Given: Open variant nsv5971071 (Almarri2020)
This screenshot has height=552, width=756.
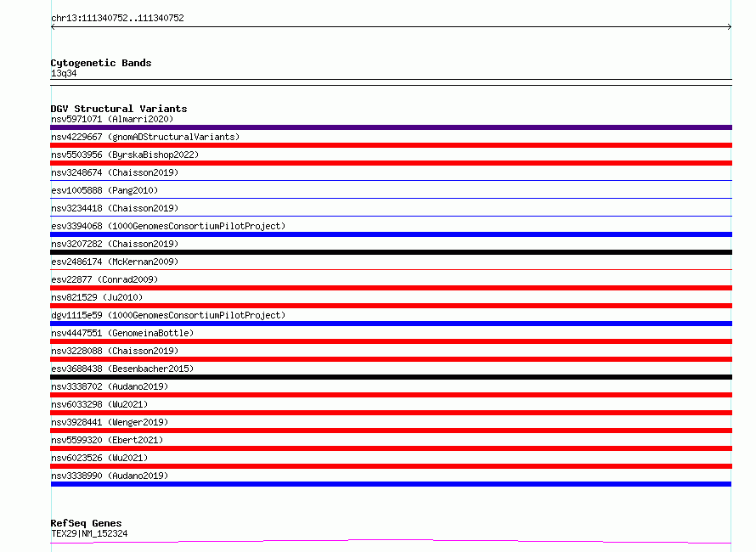Looking at the screenshot, I should click(112, 119).
